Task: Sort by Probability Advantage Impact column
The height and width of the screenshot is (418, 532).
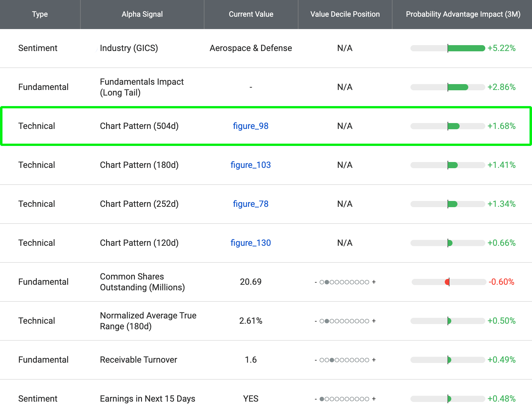Action: (463, 14)
